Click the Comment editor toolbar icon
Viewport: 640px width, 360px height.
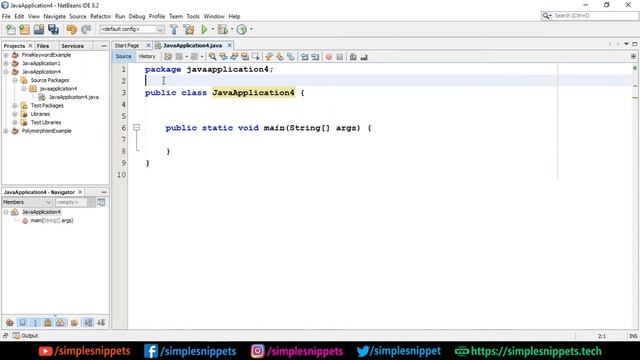click(x=353, y=57)
